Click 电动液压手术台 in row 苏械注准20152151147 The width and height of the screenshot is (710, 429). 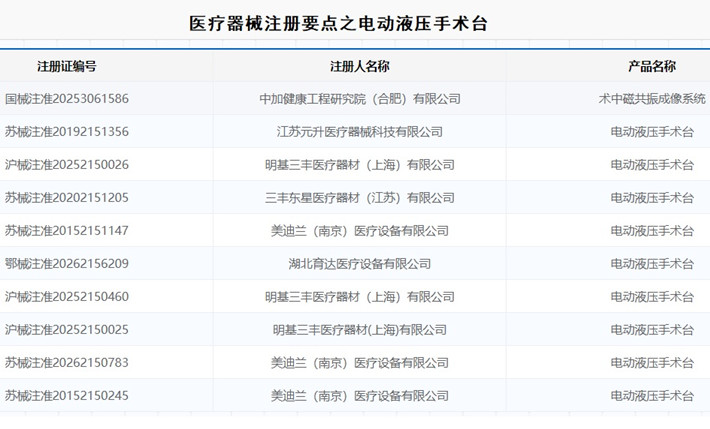pos(652,231)
